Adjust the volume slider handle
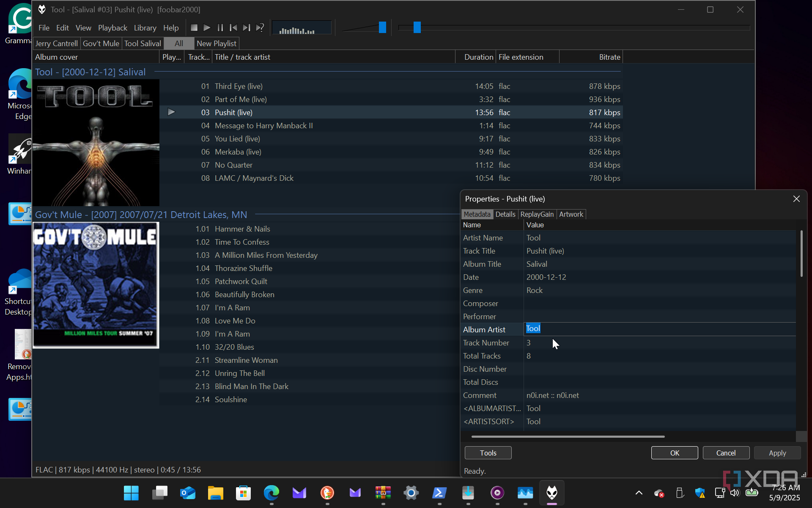812x508 pixels. [382, 28]
